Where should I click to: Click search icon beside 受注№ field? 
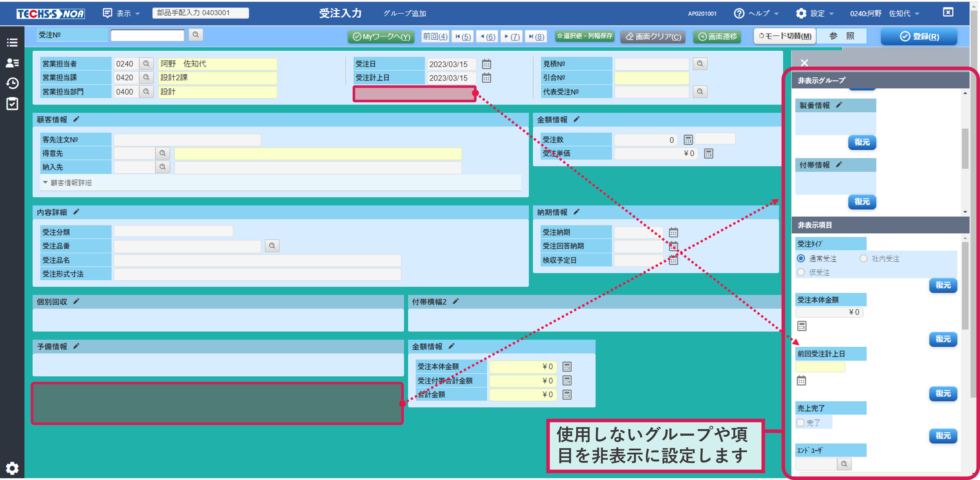tap(195, 35)
